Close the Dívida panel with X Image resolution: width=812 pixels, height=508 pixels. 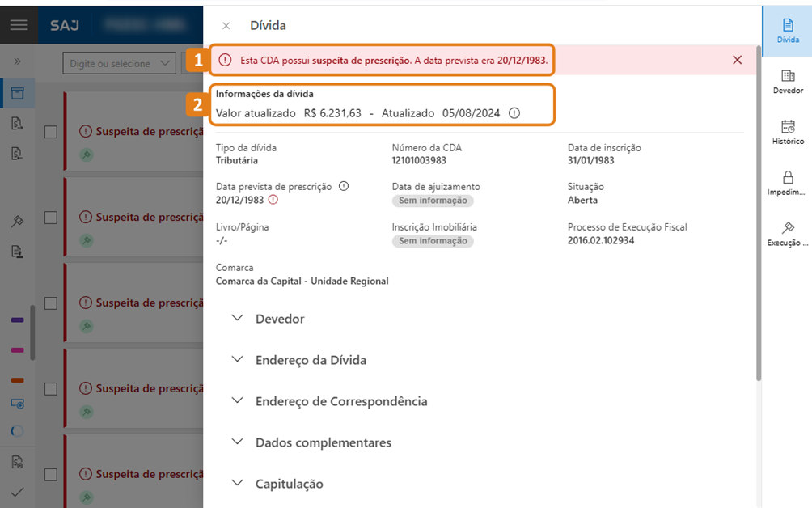(226, 26)
